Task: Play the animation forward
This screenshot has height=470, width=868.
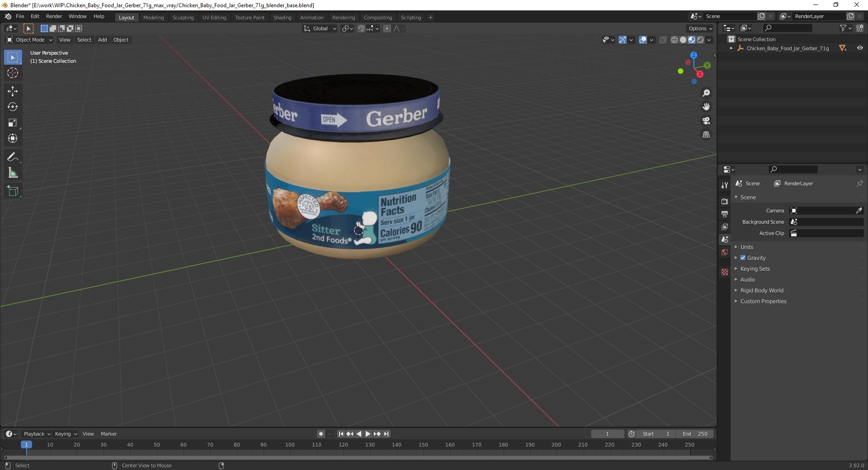Action: [368, 434]
